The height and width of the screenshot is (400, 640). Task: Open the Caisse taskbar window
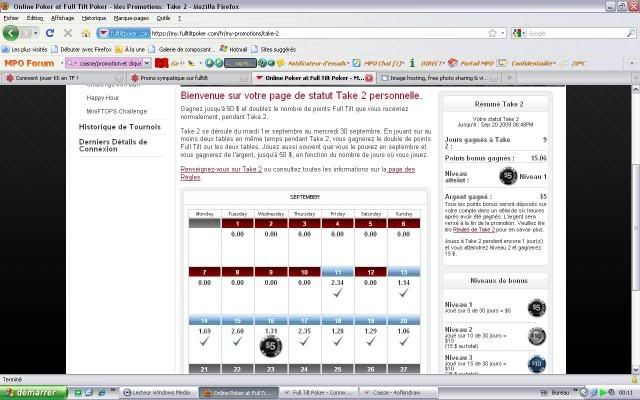(397, 392)
